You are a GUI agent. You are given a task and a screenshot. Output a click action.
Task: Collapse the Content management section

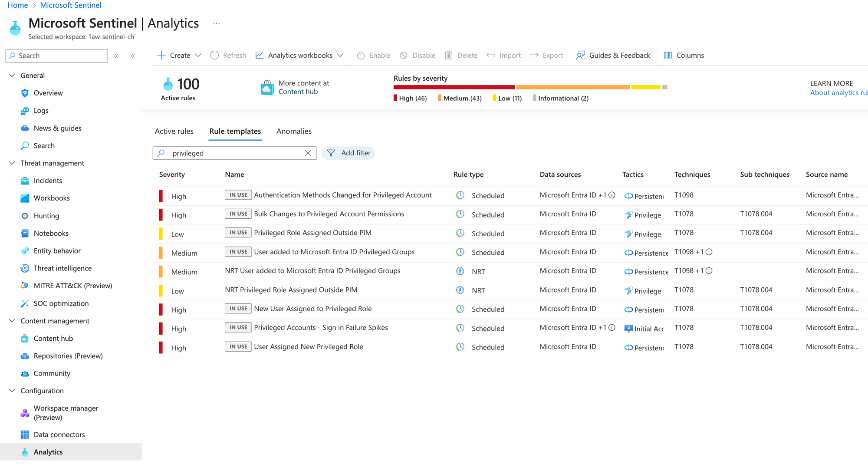pyautogui.click(x=12, y=321)
